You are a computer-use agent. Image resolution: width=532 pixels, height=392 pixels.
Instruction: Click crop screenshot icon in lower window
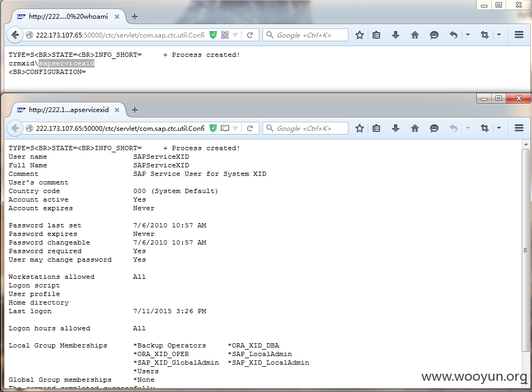tap(485, 128)
